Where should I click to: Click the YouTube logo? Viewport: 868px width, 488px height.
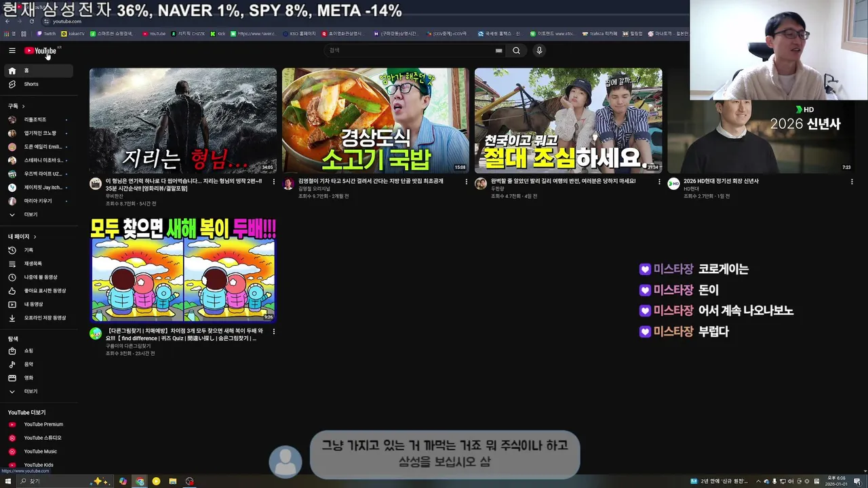coord(41,51)
